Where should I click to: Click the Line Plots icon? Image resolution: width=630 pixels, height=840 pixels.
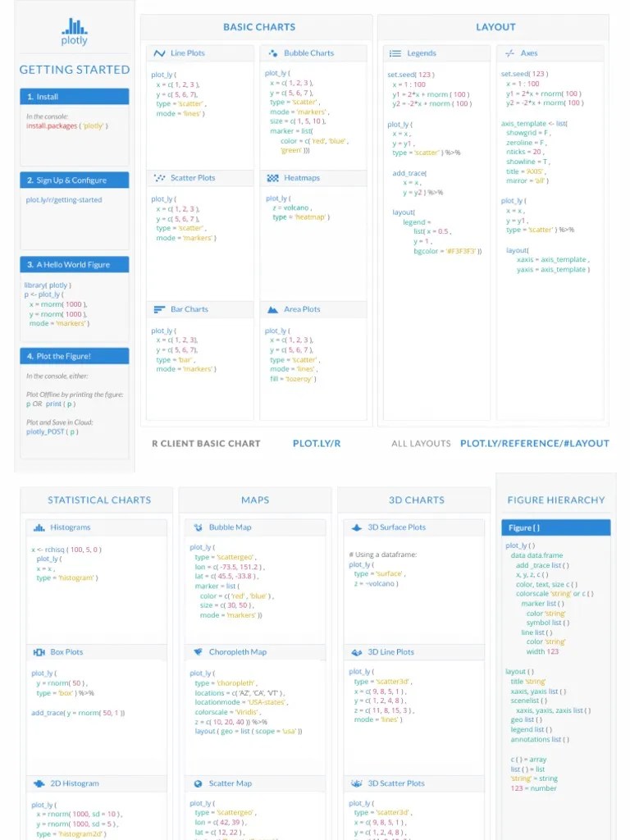159,53
